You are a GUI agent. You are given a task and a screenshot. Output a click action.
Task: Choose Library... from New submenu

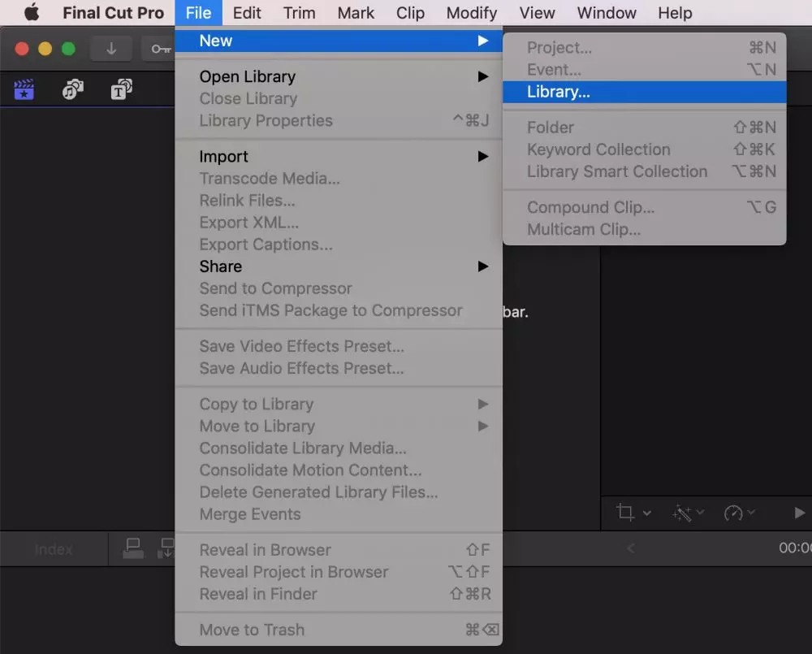click(644, 92)
